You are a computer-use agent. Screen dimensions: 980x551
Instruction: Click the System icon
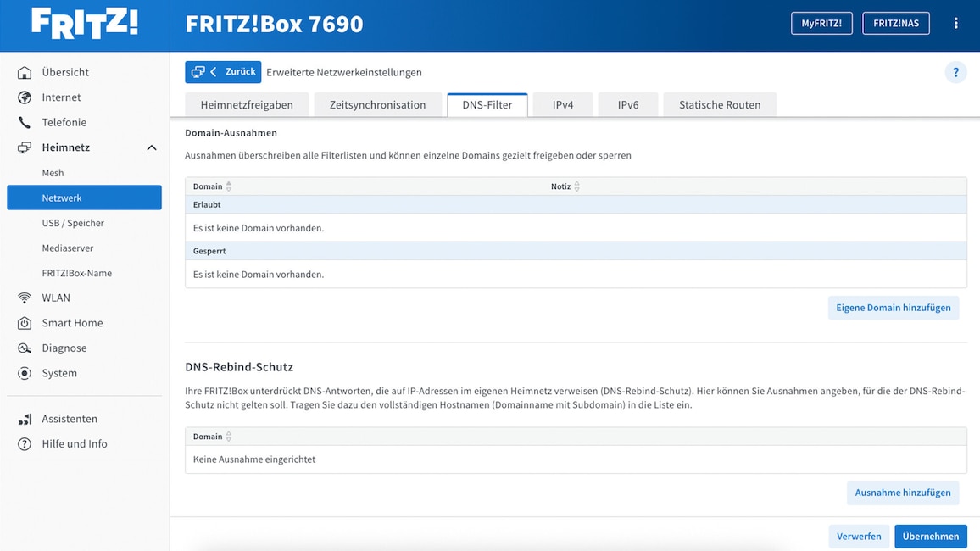coord(25,373)
